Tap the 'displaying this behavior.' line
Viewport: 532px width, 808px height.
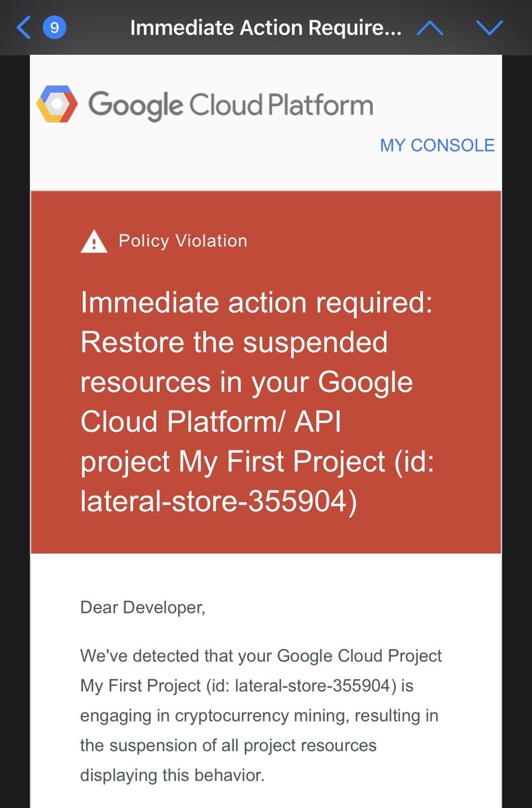click(172, 775)
